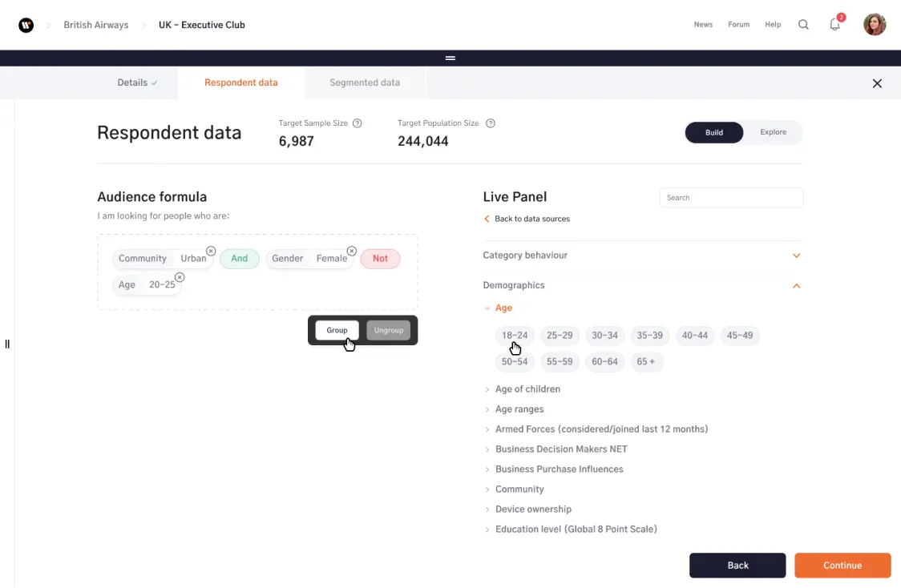The width and height of the screenshot is (901, 588).
Task: Switch to Explore mode
Action: point(773,133)
